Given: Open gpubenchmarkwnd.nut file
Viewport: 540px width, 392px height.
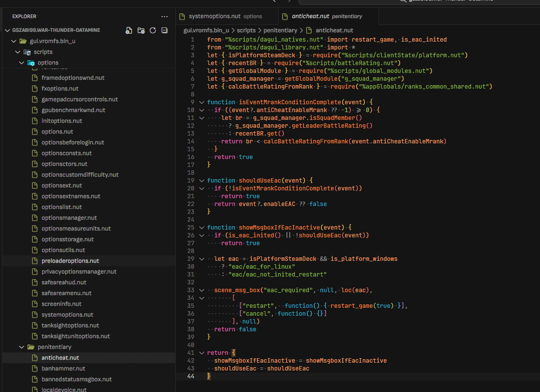Looking at the screenshot, I should pos(89,110).
